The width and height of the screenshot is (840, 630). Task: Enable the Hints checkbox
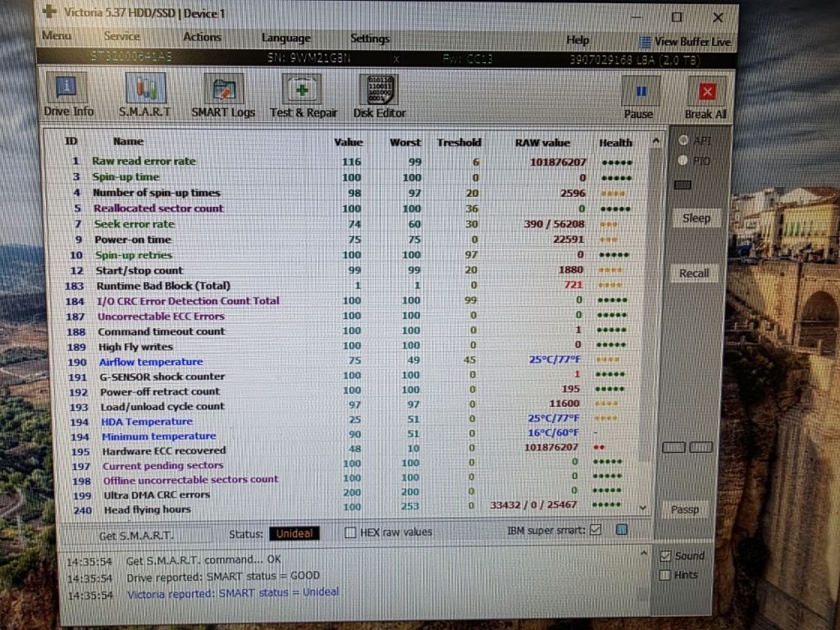[x=664, y=575]
